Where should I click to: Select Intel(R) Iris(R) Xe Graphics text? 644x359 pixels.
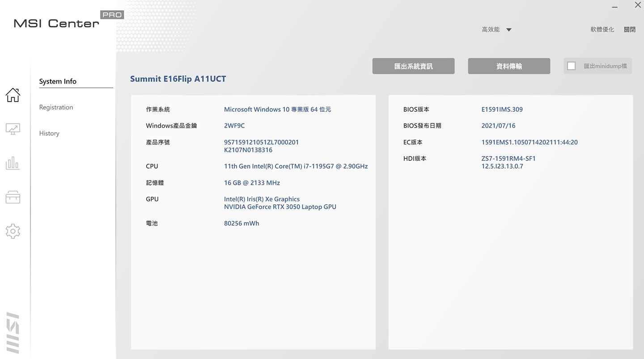[x=262, y=199]
